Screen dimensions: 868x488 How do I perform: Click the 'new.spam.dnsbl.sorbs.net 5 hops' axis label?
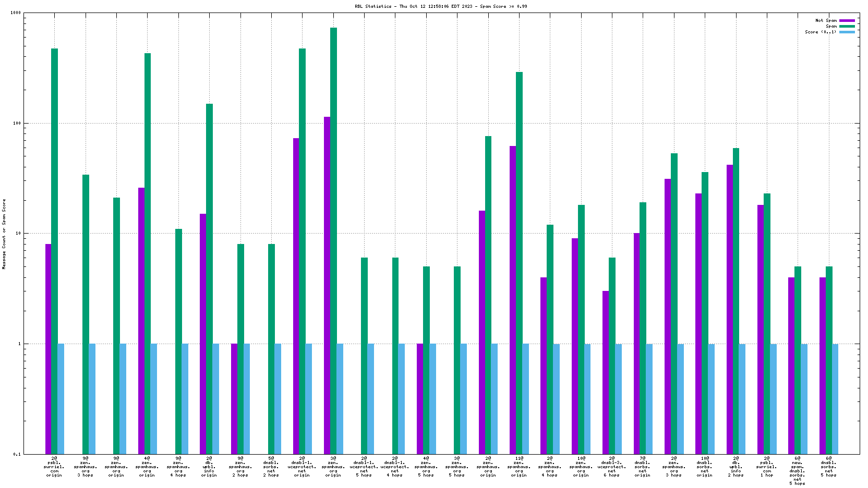797,471
